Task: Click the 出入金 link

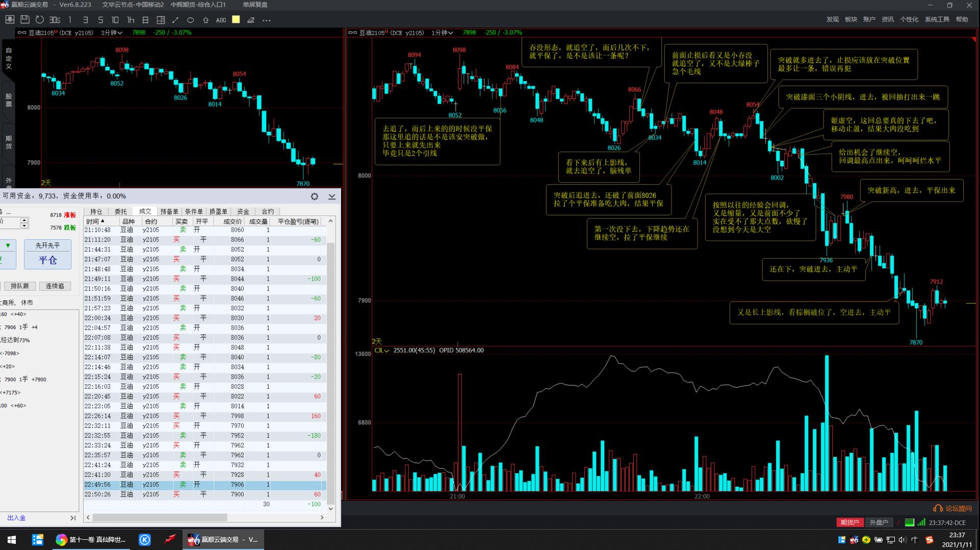Action: [x=16, y=518]
